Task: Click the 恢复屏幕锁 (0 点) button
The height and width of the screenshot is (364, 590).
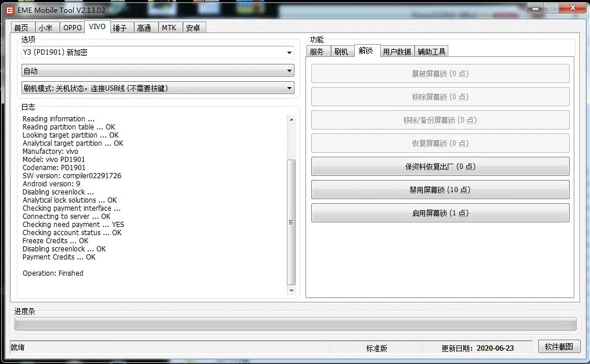Action: pos(440,143)
